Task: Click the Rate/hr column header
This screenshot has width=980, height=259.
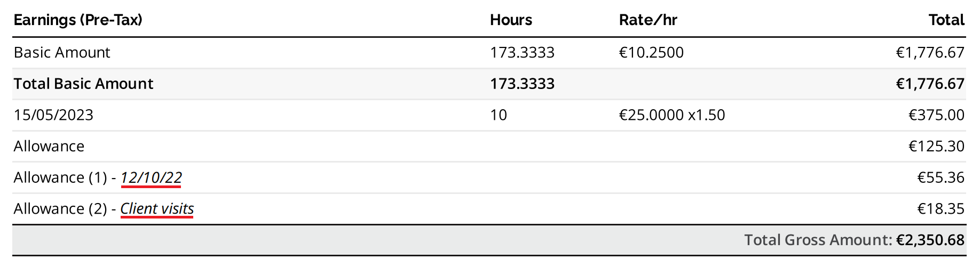Action: [648, 20]
